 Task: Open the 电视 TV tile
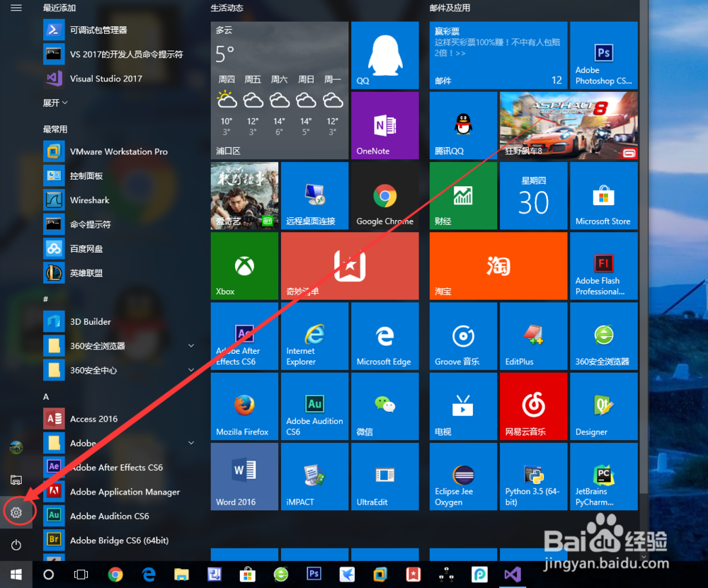click(x=463, y=406)
